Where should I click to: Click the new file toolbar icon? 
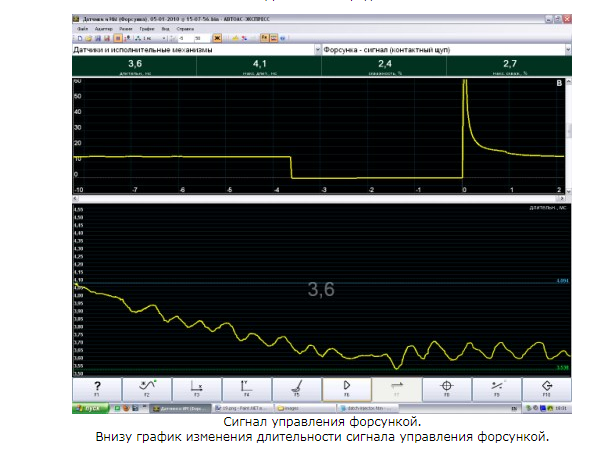(x=80, y=38)
